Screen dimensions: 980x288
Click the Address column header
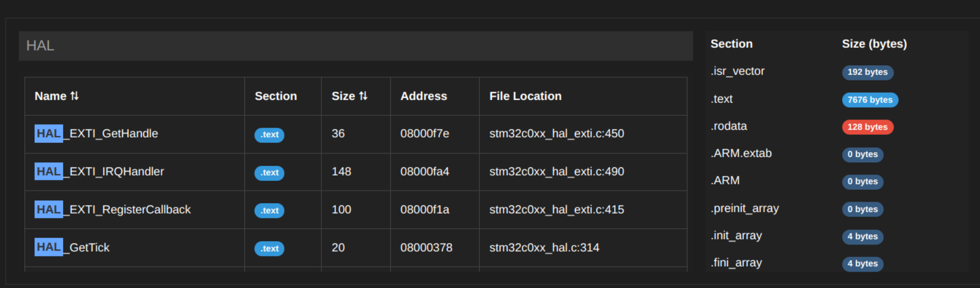tap(423, 96)
